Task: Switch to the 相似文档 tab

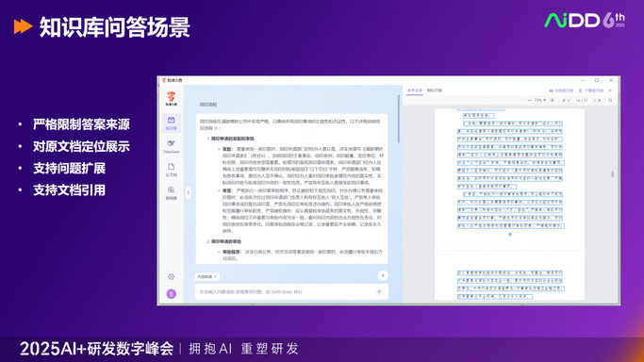Action: pos(435,90)
